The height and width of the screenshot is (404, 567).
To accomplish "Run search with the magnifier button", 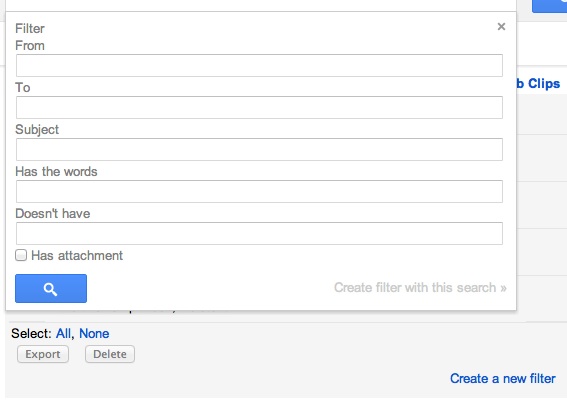I will coord(51,289).
